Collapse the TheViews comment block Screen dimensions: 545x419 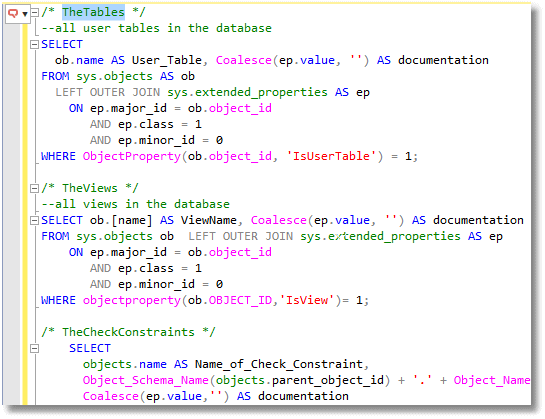click(34, 188)
